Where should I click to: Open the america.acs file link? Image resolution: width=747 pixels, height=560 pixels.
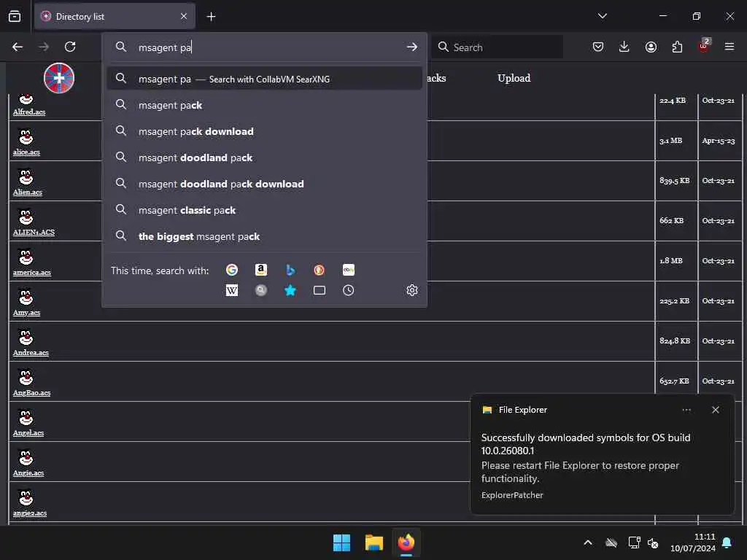pos(32,272)
